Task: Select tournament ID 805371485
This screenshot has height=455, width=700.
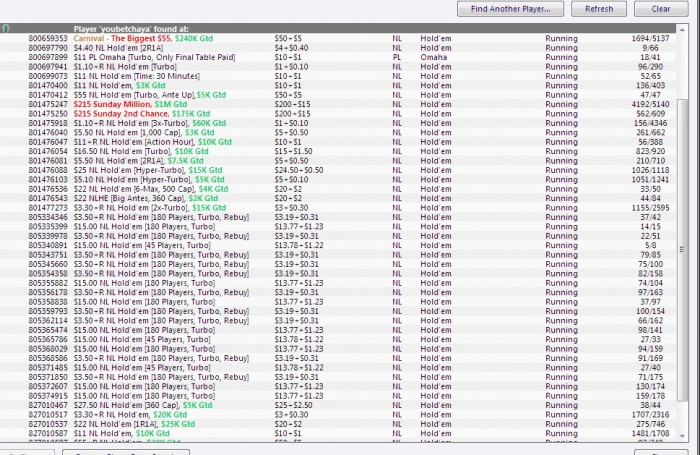Action: click(338, 367)
